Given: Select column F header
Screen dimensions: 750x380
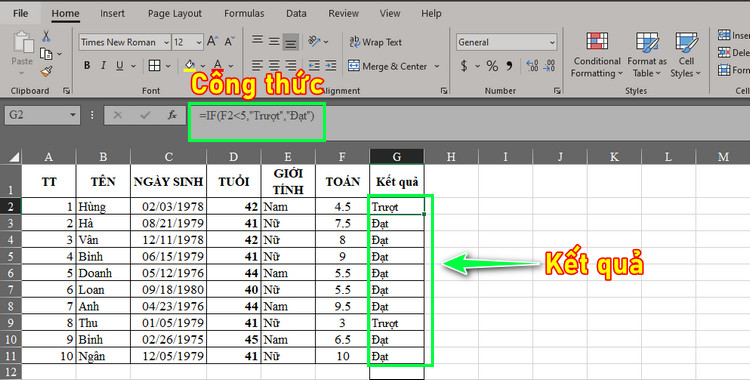Looking at the screenshot, I should click(x=342, y=156).
